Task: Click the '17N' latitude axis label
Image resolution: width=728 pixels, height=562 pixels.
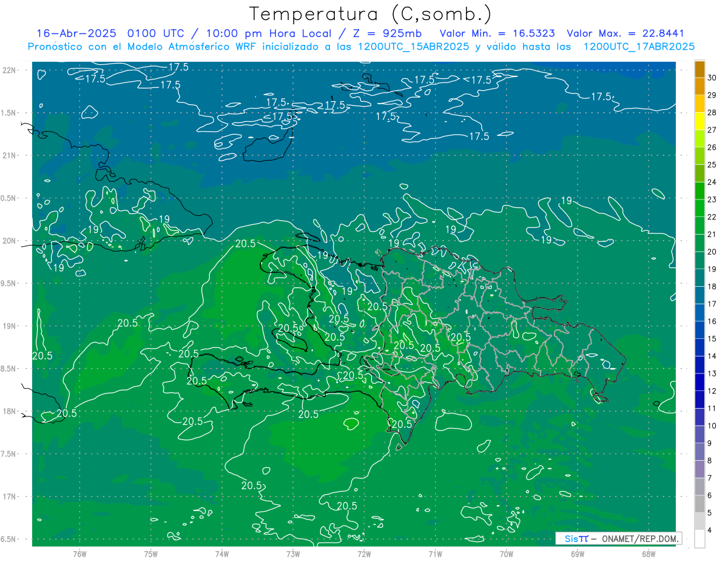Action: pyautogui.click(x=9, y=497)
